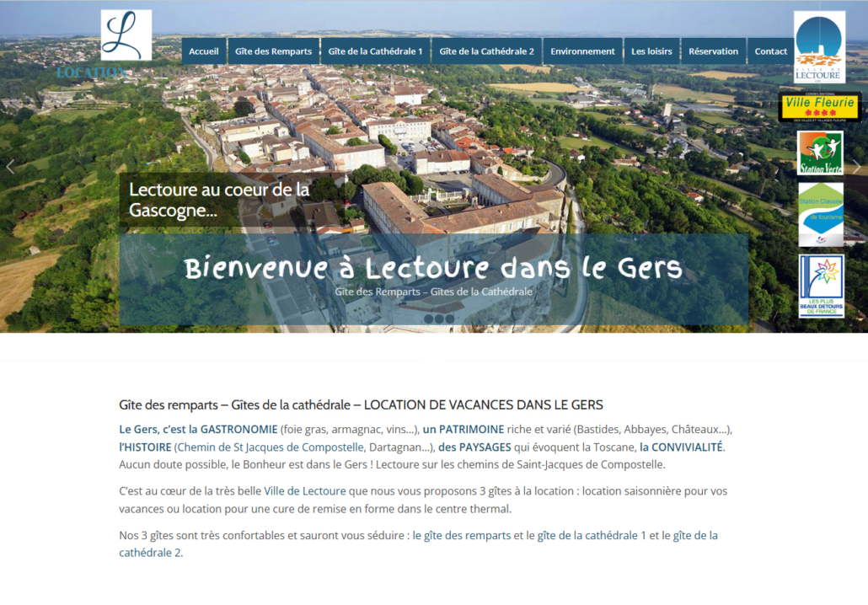Open the Contact page
Image resolution: width=868 pixels, height=605 pixels.
(770, 51)
